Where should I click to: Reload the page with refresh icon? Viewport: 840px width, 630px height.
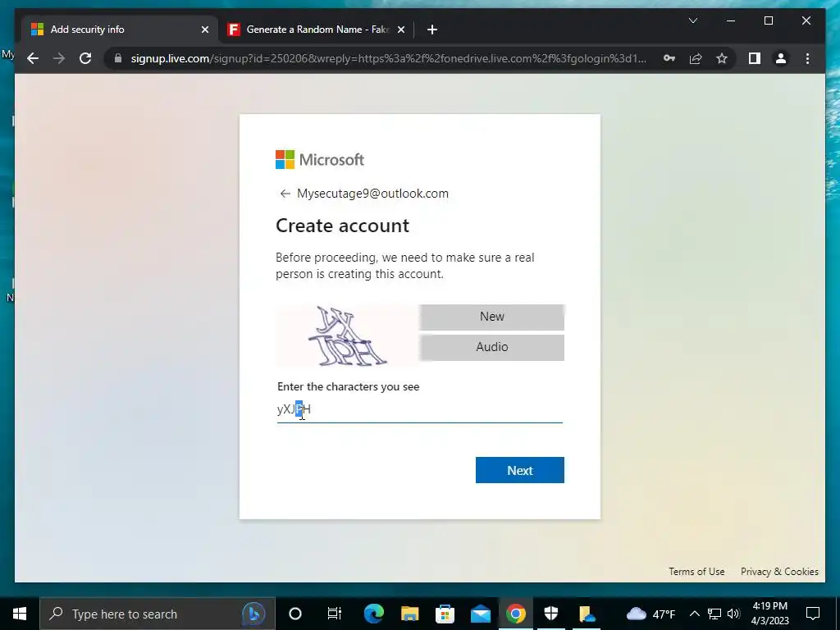click(x=85, y=58)
